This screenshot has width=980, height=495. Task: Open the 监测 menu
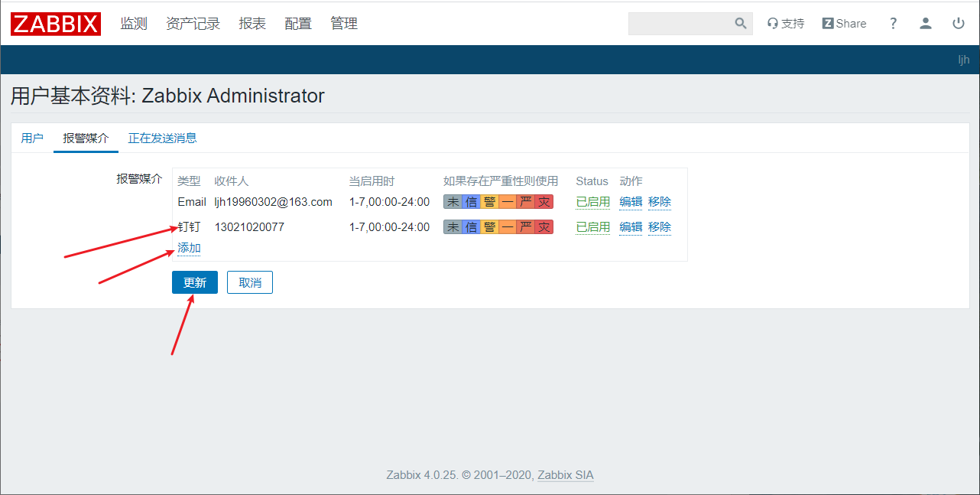pos(134,24)
